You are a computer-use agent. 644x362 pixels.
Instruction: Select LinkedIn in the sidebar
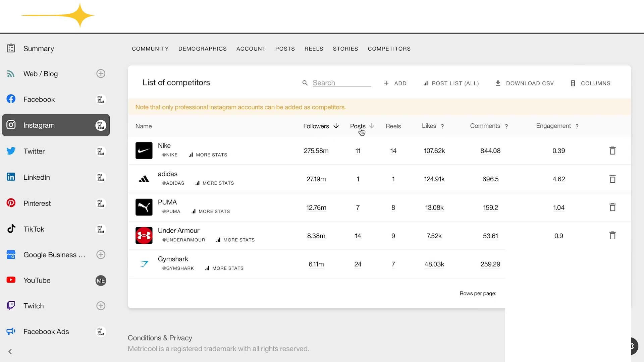pos(56,177)
